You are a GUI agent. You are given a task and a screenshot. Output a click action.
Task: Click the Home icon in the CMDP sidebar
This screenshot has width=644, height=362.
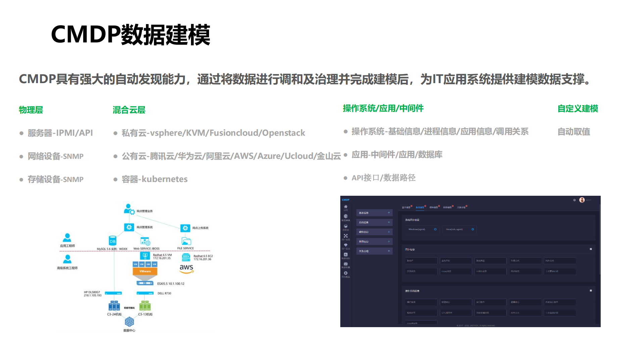click(x=346, y=206)
